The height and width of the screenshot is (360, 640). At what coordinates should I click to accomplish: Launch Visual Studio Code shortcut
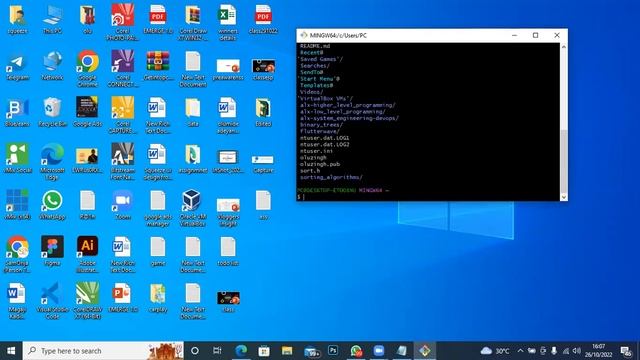[x=52, y=301]
